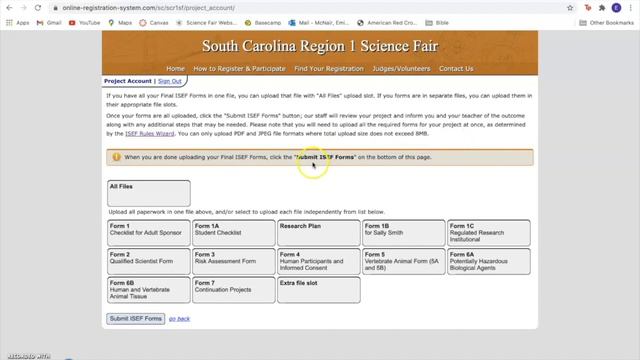640x360 pixels.
Task: Open the Mail - McNair bookmark
Action: [x=319, y=23]
